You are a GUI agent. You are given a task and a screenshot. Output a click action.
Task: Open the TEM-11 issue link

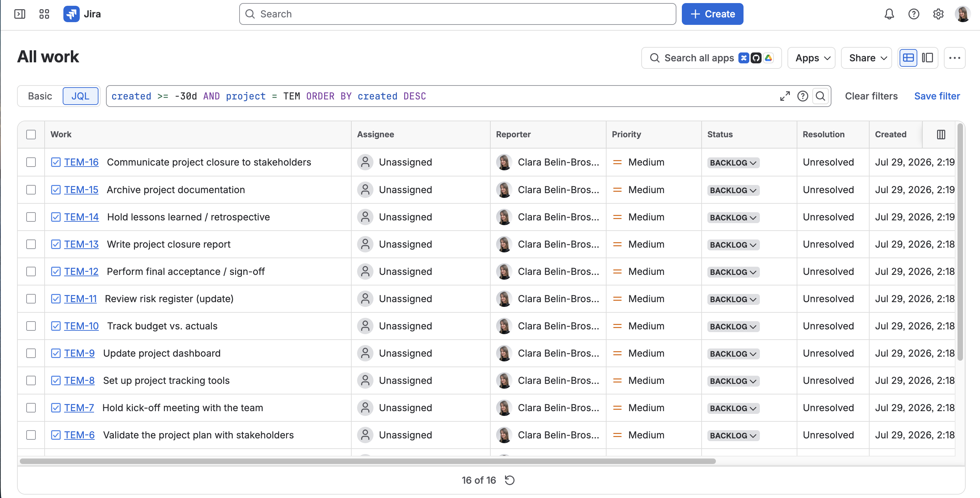[x=80, y=299]
